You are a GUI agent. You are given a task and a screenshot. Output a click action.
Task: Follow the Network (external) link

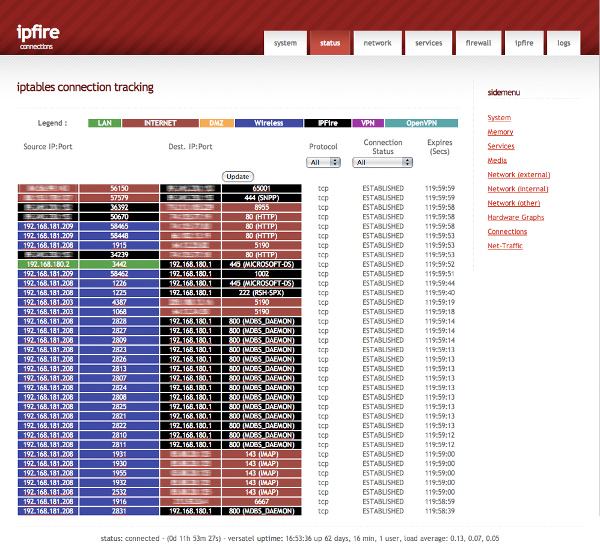(519, 174)
